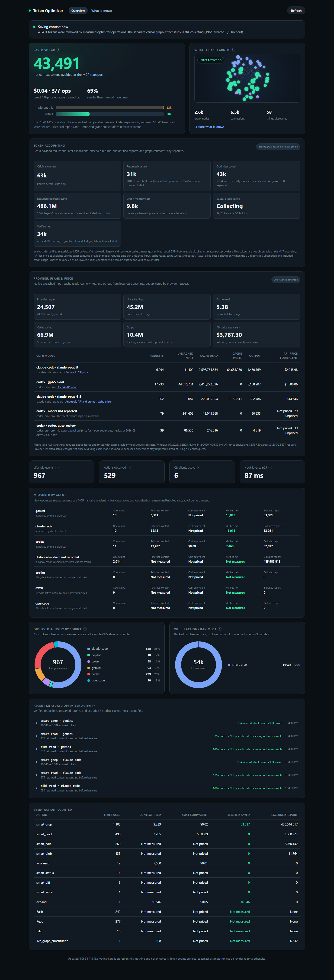This screenshot has height=980, width=334.
Task: Click the help icon beside Hook latency p95
Action: 270,468
